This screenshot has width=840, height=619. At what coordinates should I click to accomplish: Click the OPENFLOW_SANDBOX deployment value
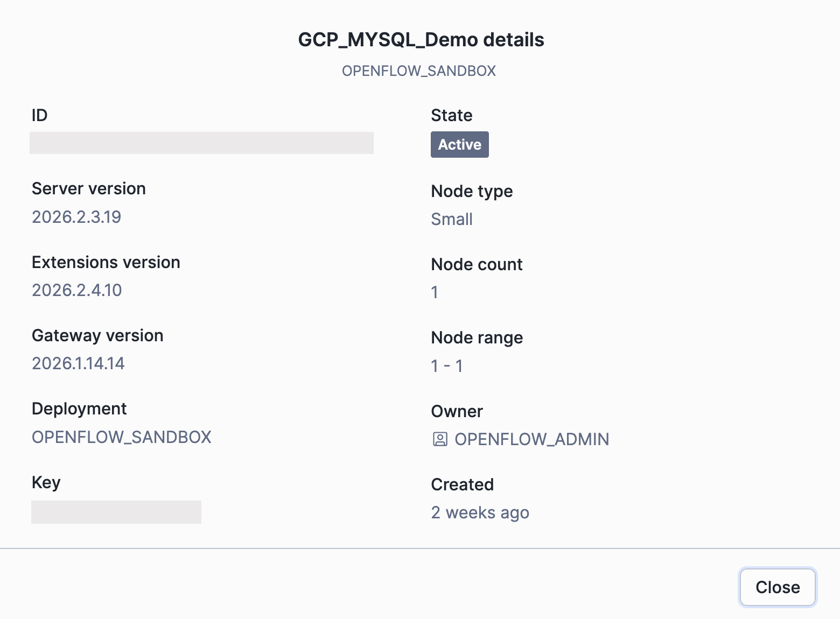point(122,437)
